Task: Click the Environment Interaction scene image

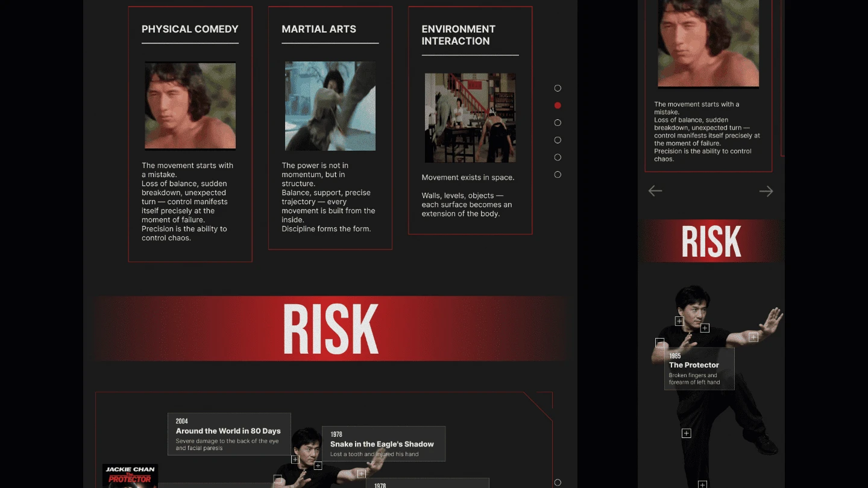Action: (470, 117)
